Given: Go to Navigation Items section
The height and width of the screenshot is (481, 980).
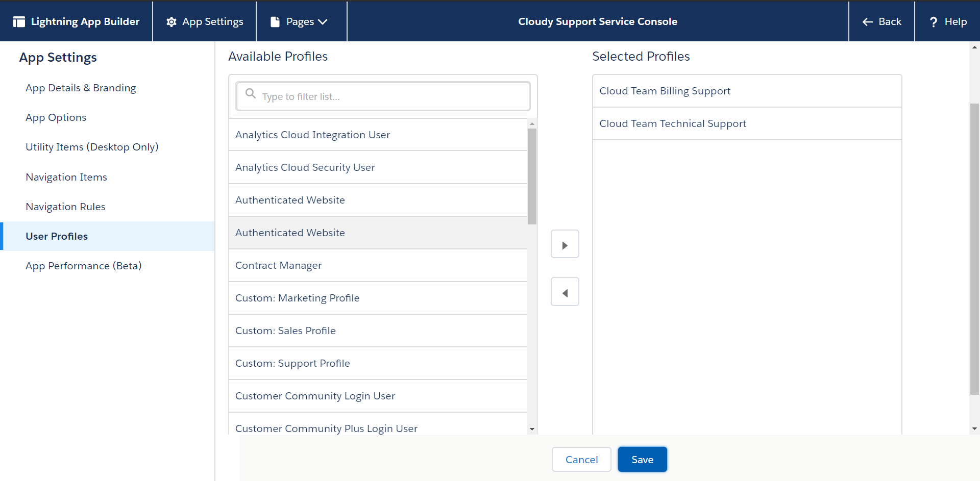Looking at the screenshot, I should (x=66, y=177).
